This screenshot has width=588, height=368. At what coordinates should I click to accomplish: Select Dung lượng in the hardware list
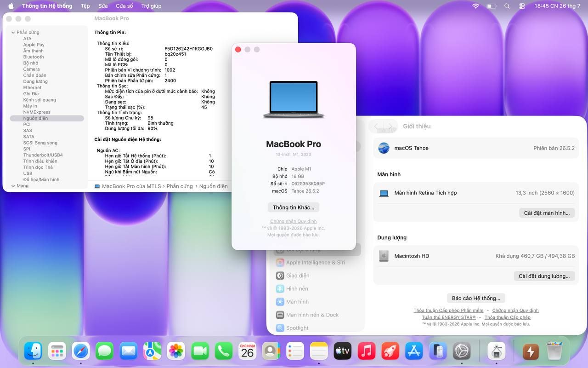[35, 81]
